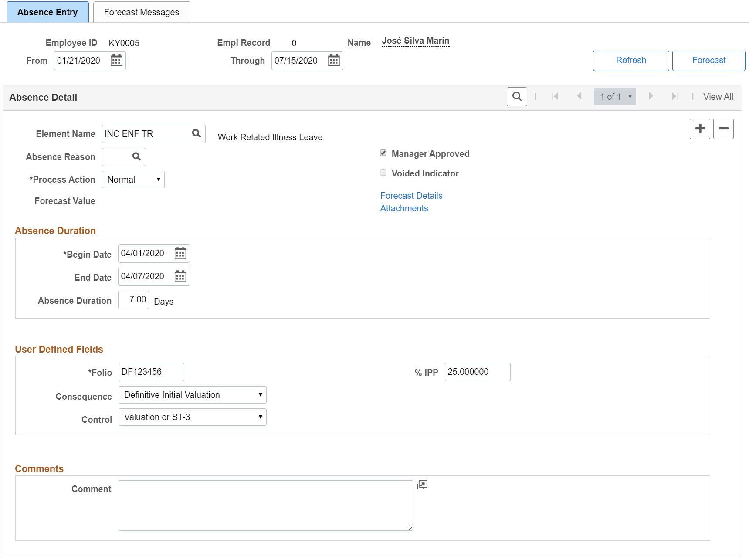The image size is (749, 560).
Task: Click the Forecast button
Action: tap(709, 61)
